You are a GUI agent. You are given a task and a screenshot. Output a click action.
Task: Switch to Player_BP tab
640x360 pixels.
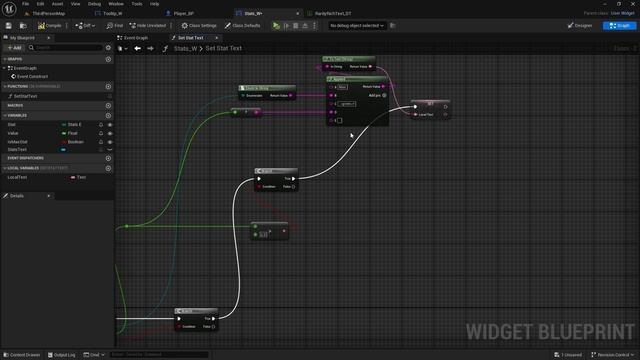point(183,13)
